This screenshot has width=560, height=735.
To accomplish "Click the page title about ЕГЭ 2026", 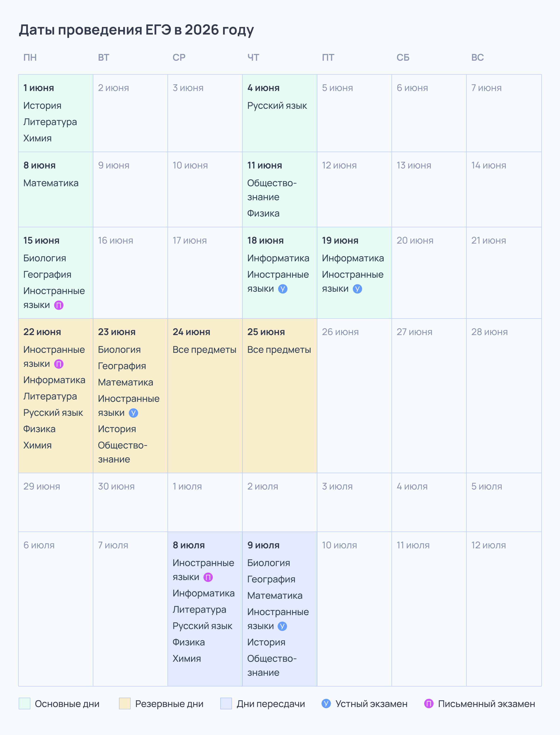I will (136, 30).
